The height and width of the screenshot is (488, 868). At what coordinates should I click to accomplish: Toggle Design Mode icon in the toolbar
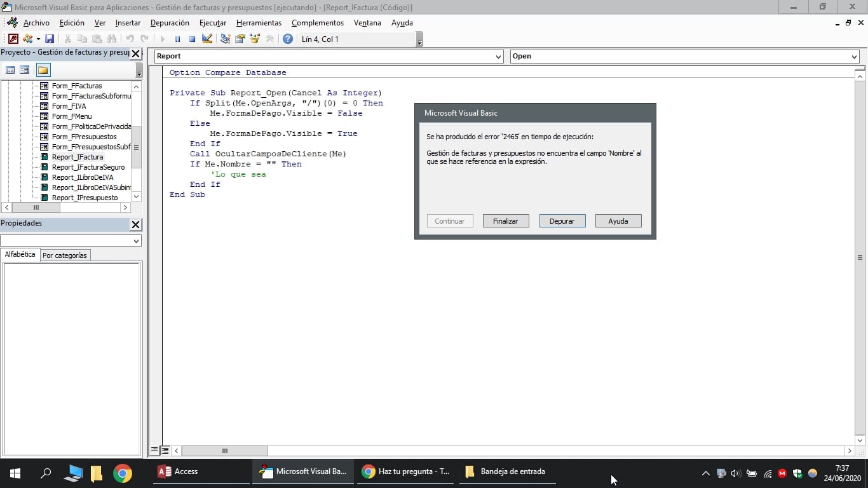tap(207, 39)
